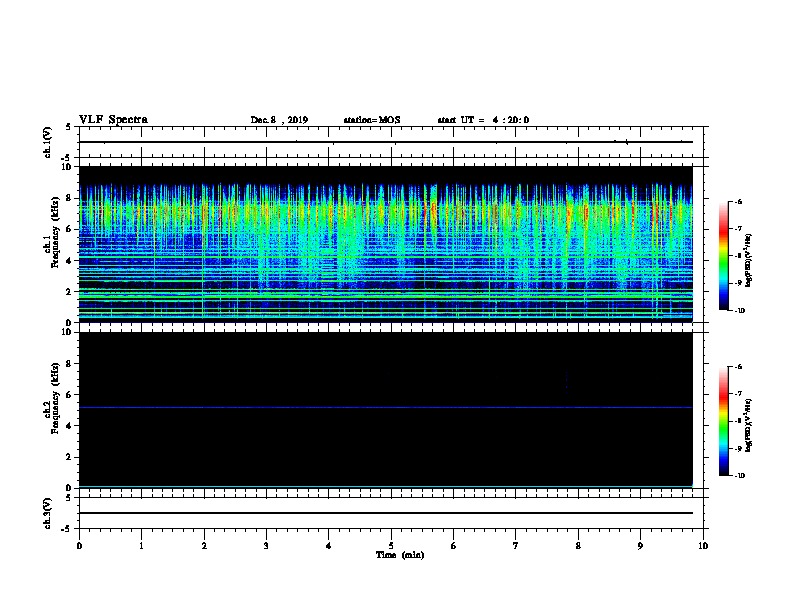Image resolution: width=792 pixels, height=612 pixels.
Task: Click time axis tick label "7"
Action: 516,546
